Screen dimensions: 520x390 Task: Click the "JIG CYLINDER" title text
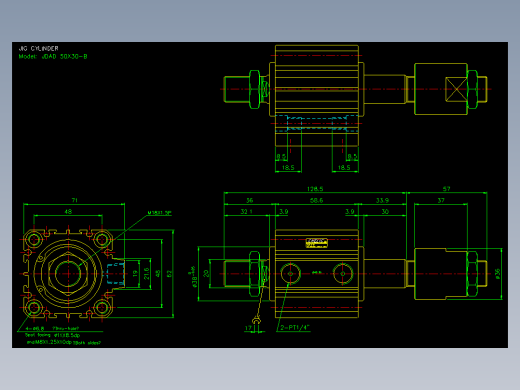pos(38,48)
